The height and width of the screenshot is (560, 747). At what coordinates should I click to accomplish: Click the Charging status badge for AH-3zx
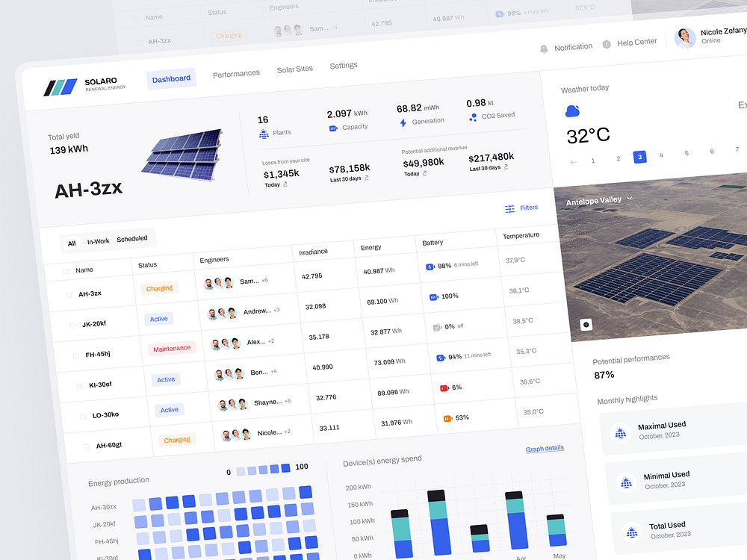(x=159, y=288)
